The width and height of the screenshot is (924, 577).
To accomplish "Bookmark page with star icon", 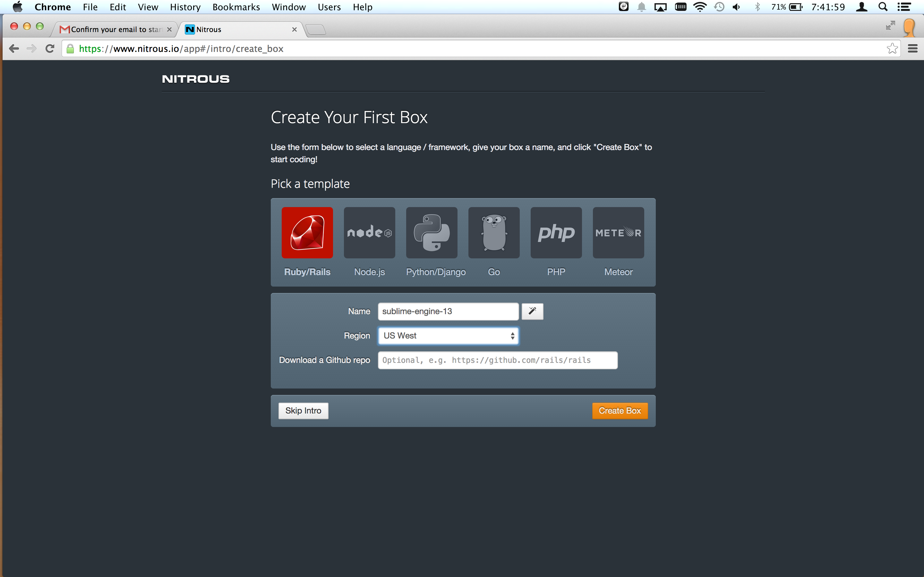I will (x=892, y=48).
